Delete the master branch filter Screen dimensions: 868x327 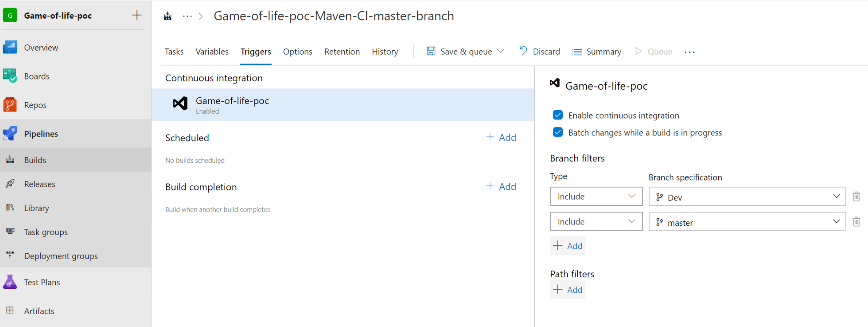click(x=856, y=221)
